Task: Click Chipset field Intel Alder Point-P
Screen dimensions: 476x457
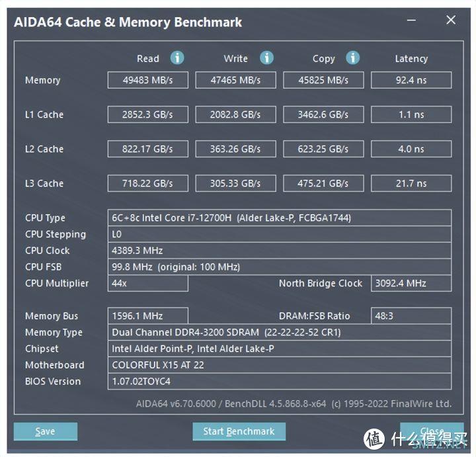Action: [280, 349]
